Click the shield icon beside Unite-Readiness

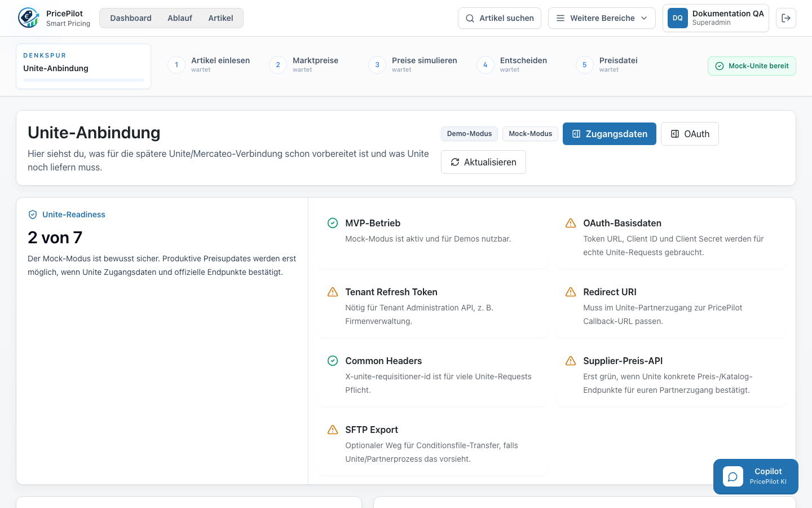click(33, 214)
